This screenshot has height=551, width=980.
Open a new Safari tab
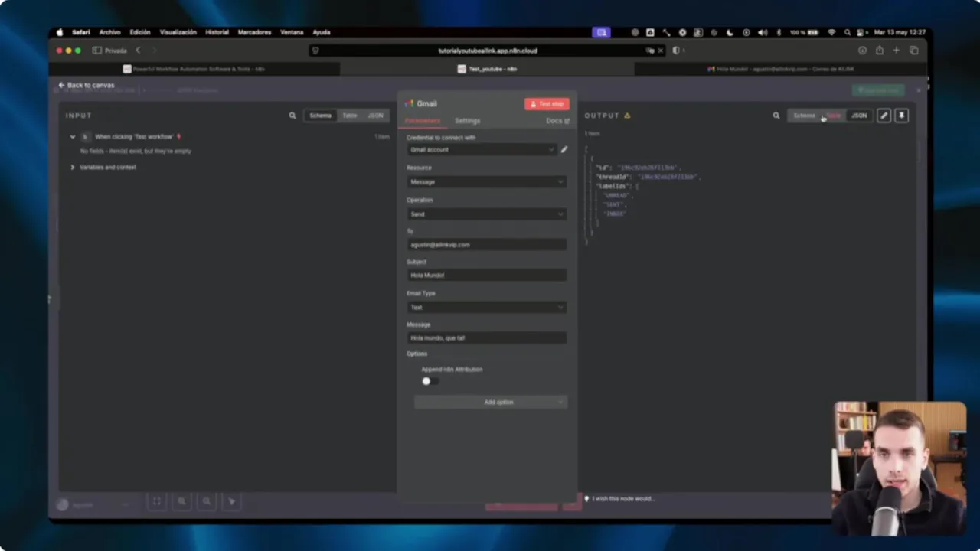897,51
